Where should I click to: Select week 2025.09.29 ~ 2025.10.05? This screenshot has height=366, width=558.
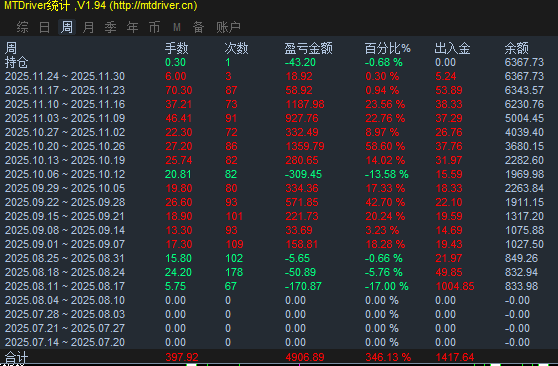click(x=65, y=188)
